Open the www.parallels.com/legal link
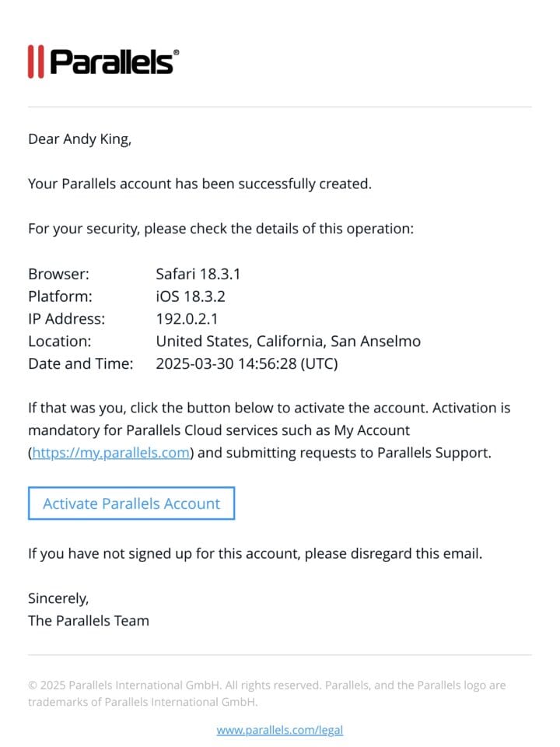The image size is (560, 747). [x=279, y=730]
